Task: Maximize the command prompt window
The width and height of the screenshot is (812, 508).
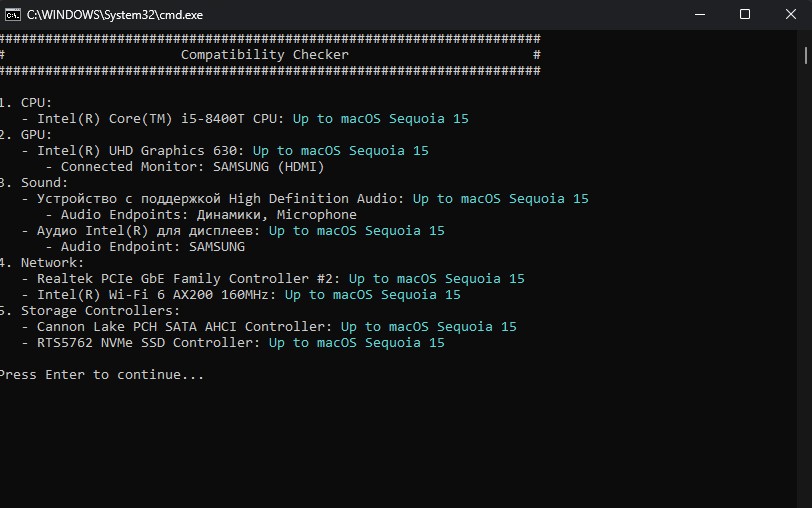Action: click(744, 14)
